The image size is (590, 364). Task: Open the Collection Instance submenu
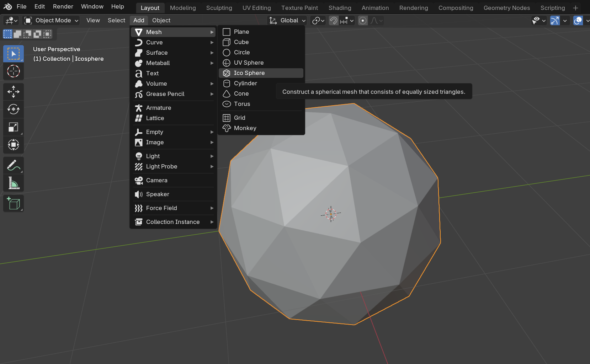click(173, 222)
